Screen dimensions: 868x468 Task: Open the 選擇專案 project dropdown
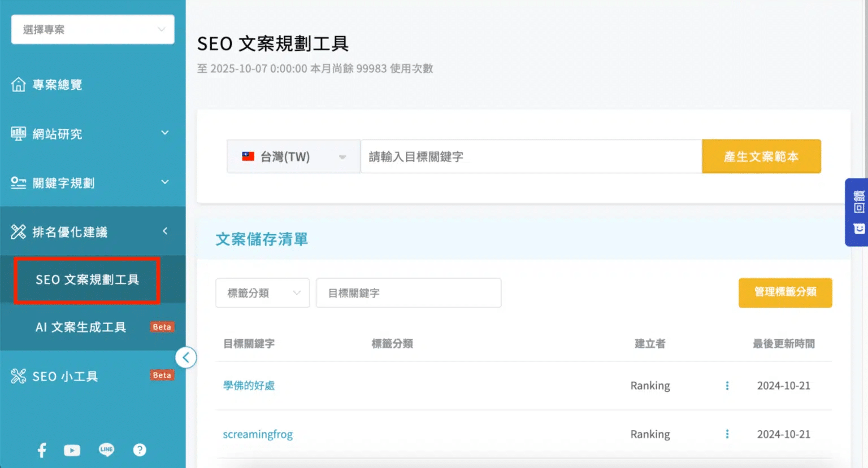[x=93, y=29]
